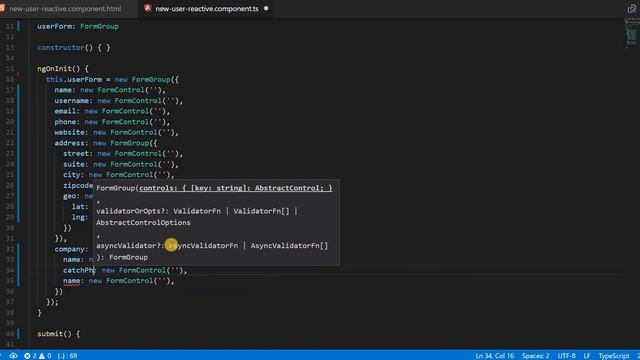Click 'address: new FormGroup({' line
640x360 pixels.
[x=106, y=143]
